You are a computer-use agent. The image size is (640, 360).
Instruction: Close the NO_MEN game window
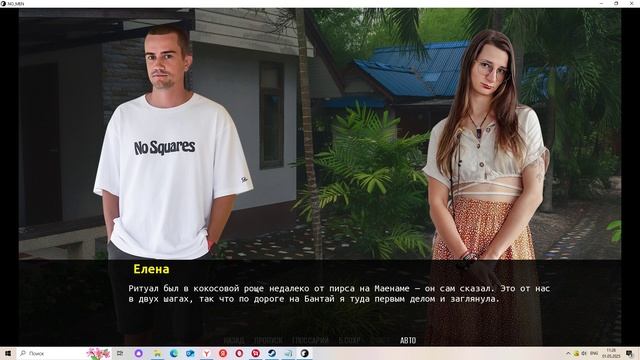tap(631, 3)
